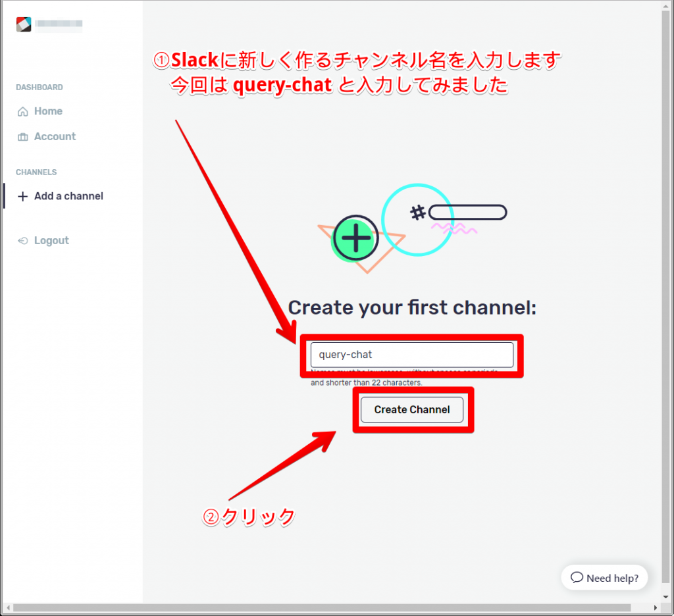Select the Add a channel sidebar entry
The height and width of the screenshot is (616, 674).
[x=68, y=196]
